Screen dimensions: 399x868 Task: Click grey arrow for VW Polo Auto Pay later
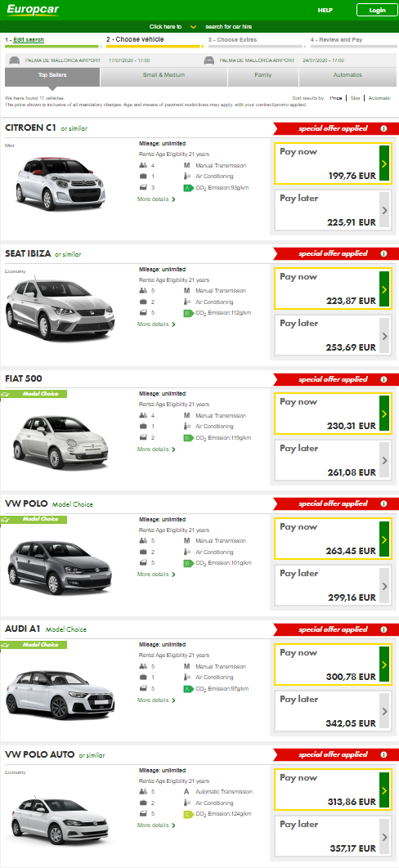pos(384,836)
